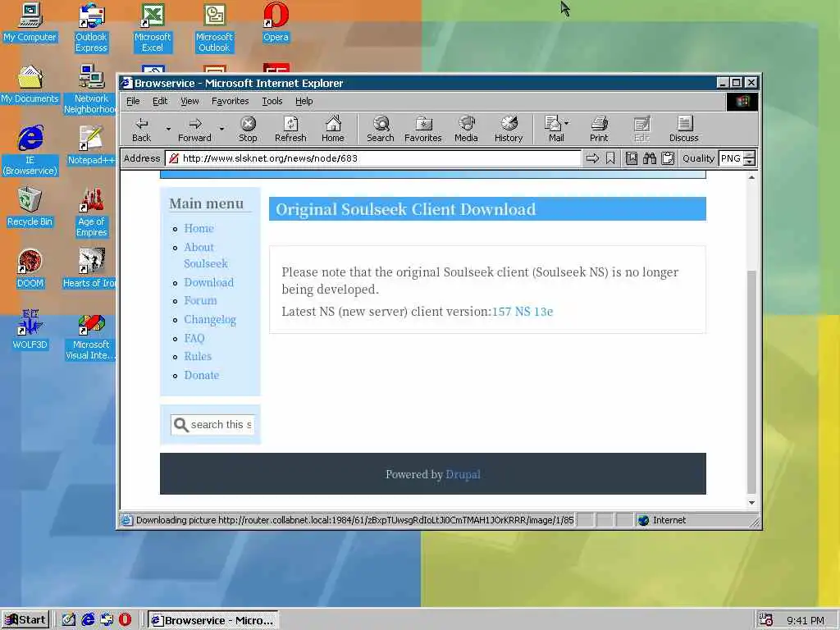Open the Quality PNG combo box

pyautogui.click(x=737, y=158)
